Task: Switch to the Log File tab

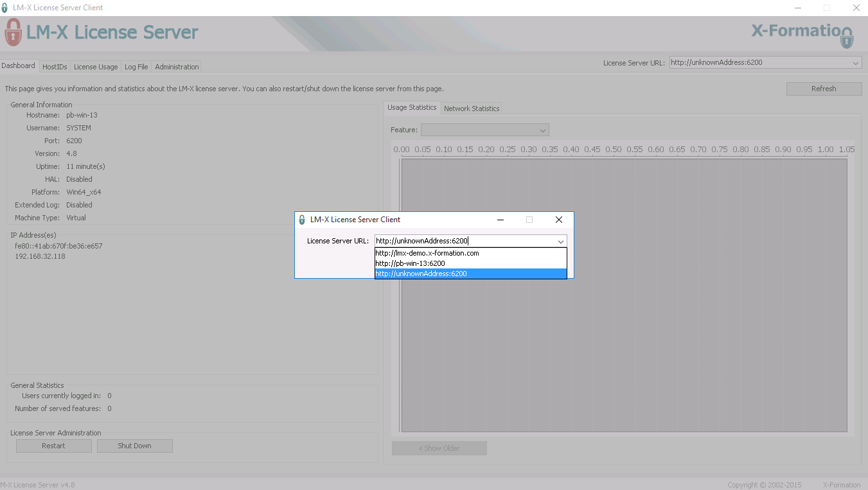Action: tap(136, 67)
